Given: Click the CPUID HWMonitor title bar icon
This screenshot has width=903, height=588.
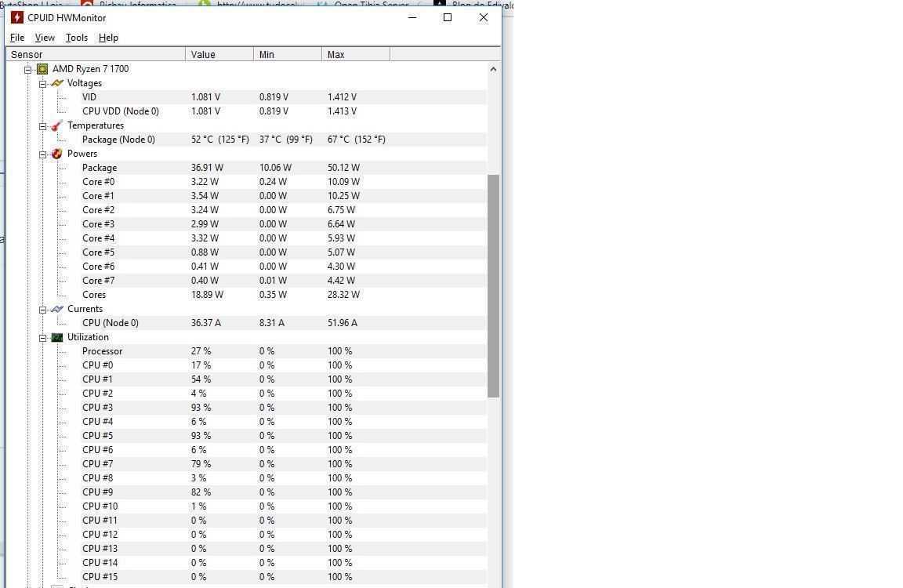Looking at the screenshot, I should click(17, 17).
